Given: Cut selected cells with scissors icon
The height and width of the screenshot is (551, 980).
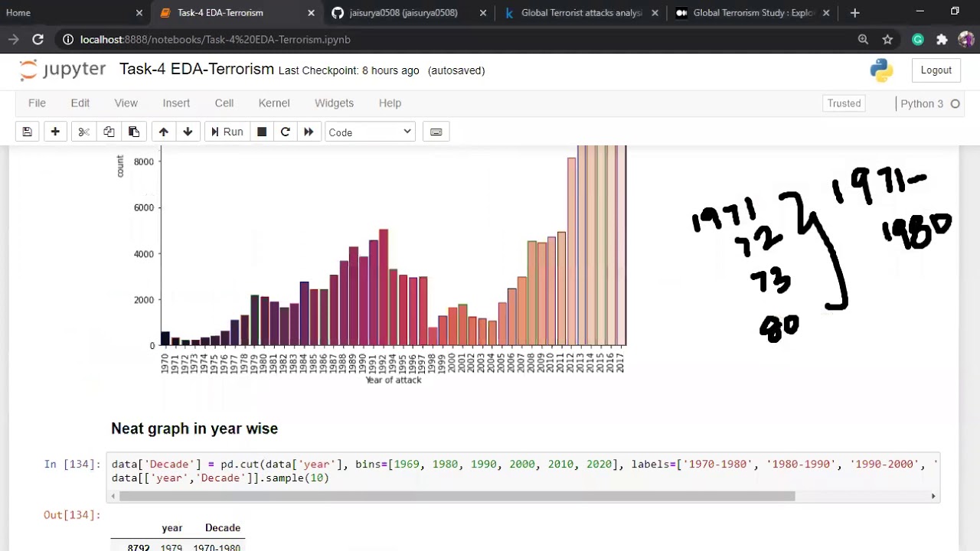Looking at the screenshot, I should 84,132.
